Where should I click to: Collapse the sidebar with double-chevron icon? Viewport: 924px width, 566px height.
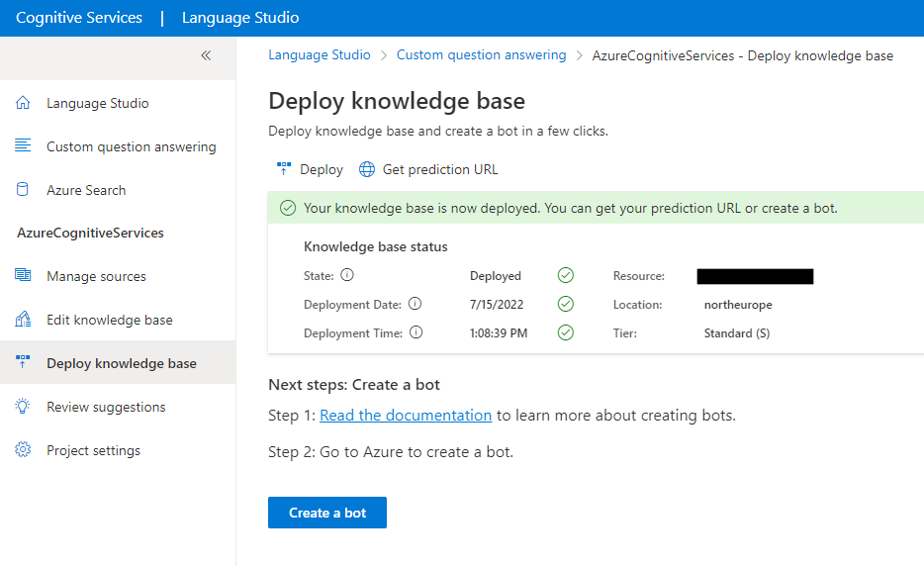tap(206, 55)
